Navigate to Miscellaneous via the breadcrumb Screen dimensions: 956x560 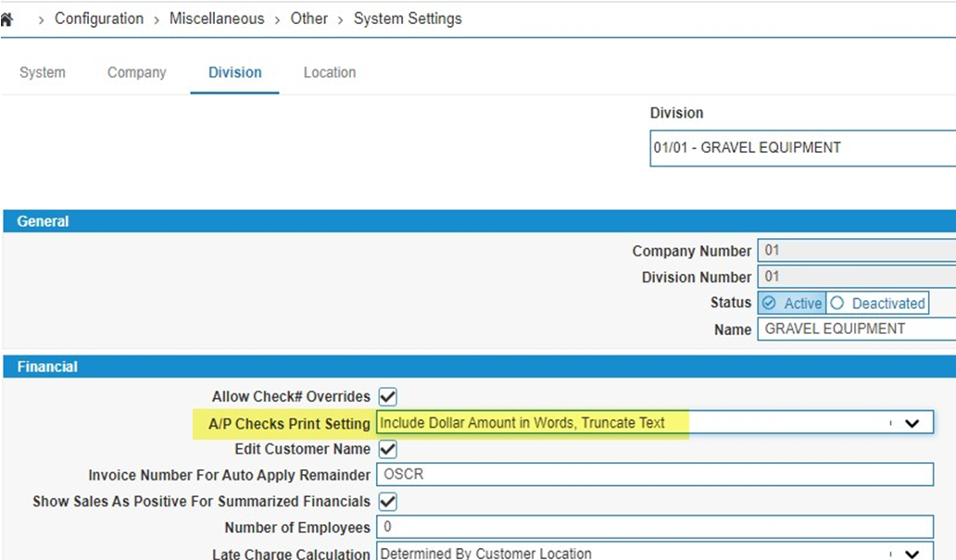point(216,18)
